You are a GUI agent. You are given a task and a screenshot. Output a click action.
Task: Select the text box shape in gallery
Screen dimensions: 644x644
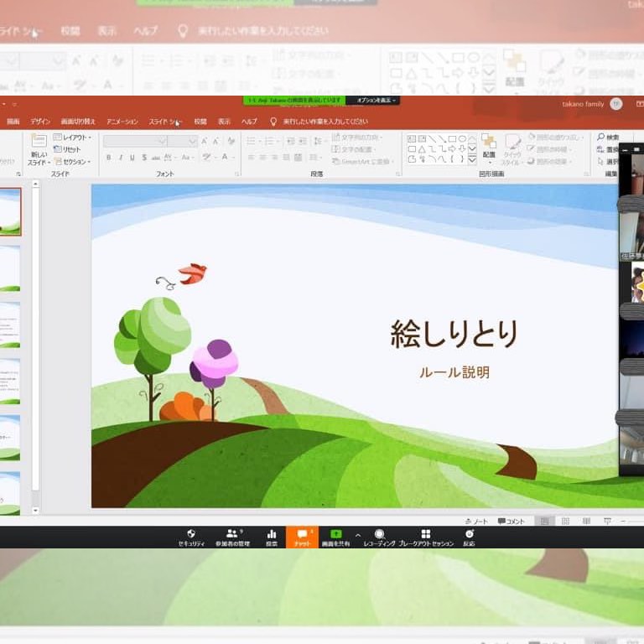[412, 139]
